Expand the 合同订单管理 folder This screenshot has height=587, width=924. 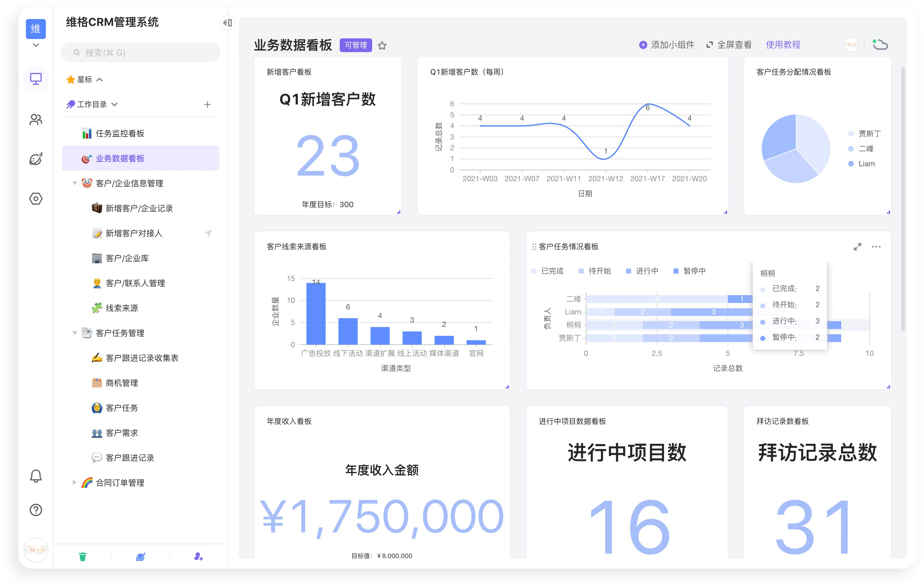coord(75,483)
